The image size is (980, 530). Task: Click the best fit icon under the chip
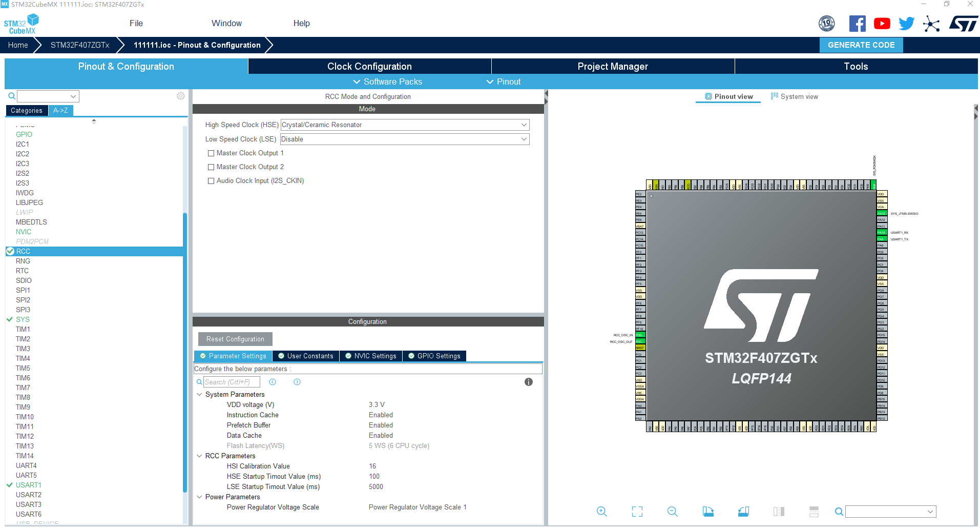coord(637,511)
